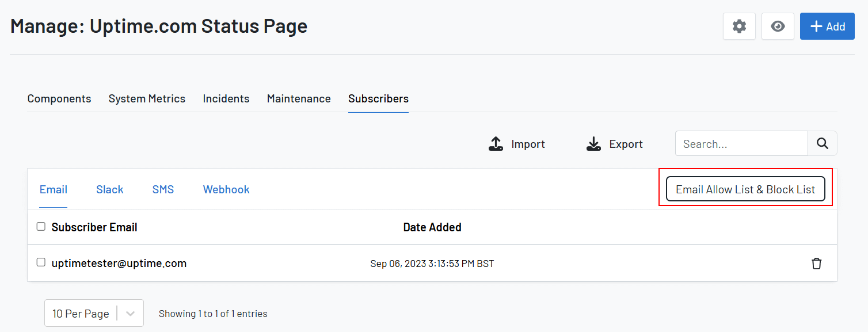Focus the Search input field
This screenshot has height=332, width=868.
pos(741,143)
